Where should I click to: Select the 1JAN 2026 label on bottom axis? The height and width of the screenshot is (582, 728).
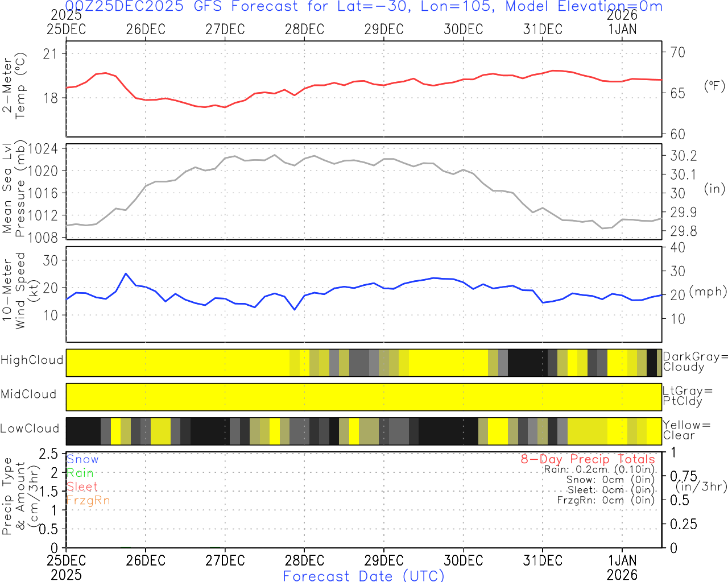622,567
